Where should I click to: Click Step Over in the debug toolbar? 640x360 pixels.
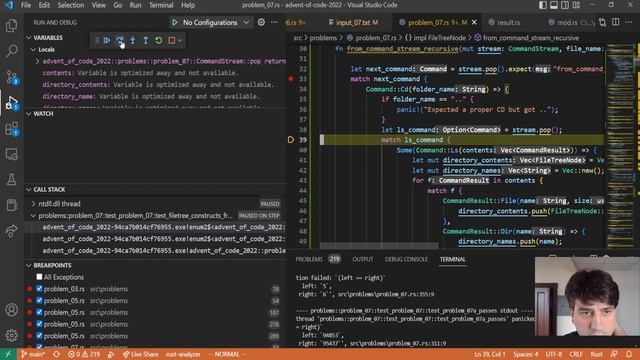[120, 40]
